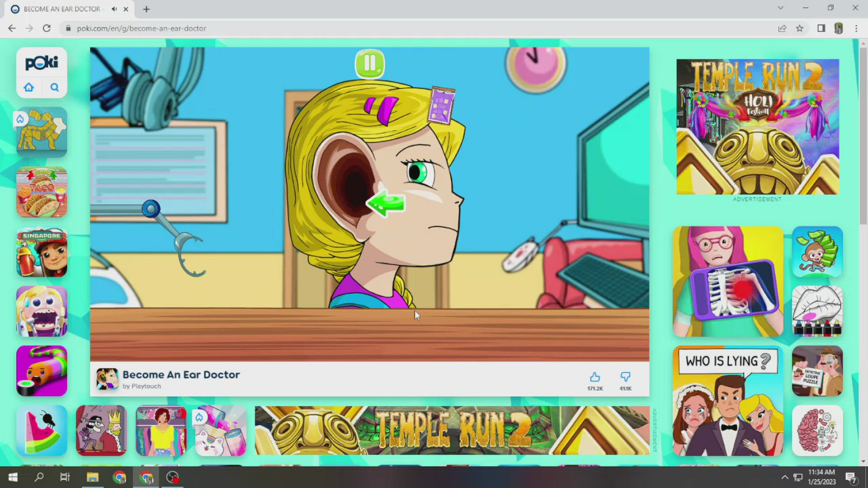868x488 pixels.
Task: Like the game with thumbs up
Action: (595, 377)
